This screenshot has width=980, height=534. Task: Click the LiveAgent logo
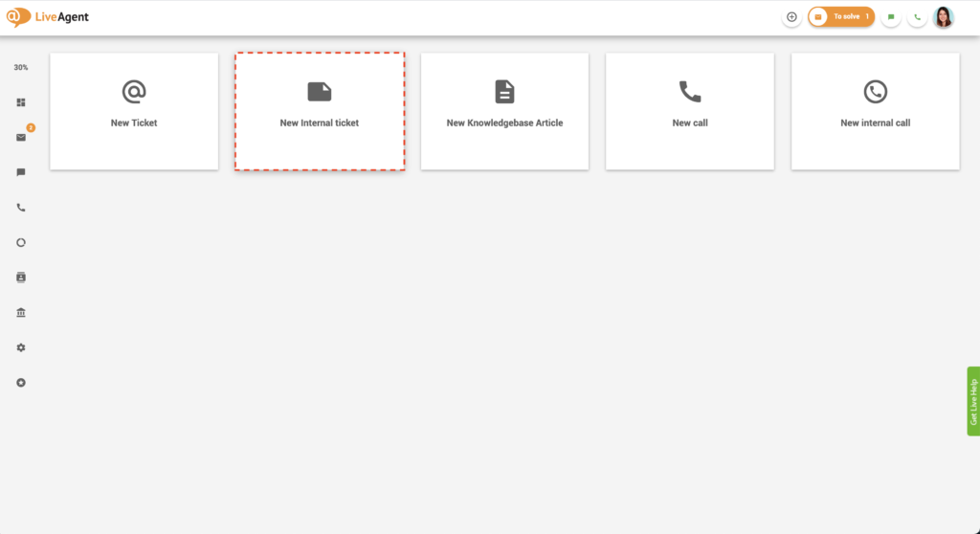point(48,17)
